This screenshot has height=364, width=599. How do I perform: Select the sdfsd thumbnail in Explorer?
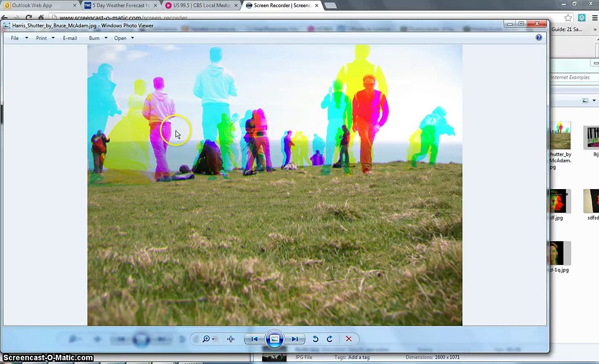[592, 201]
